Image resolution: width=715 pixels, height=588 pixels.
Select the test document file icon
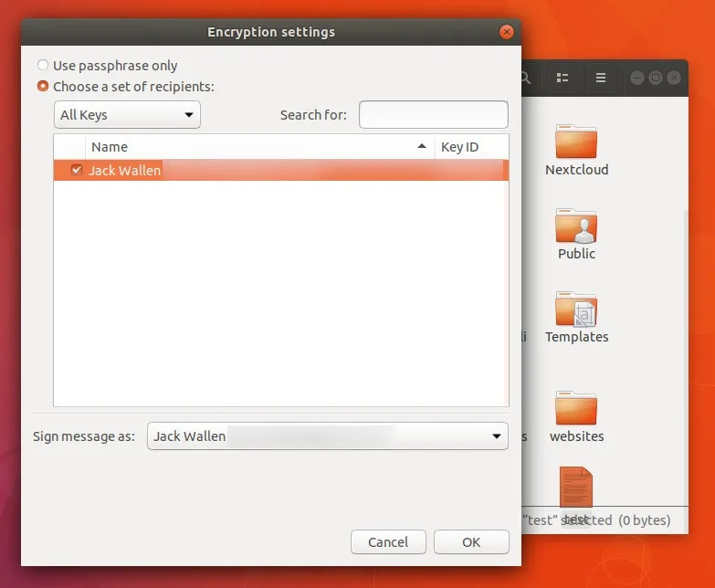pos(576,490)
